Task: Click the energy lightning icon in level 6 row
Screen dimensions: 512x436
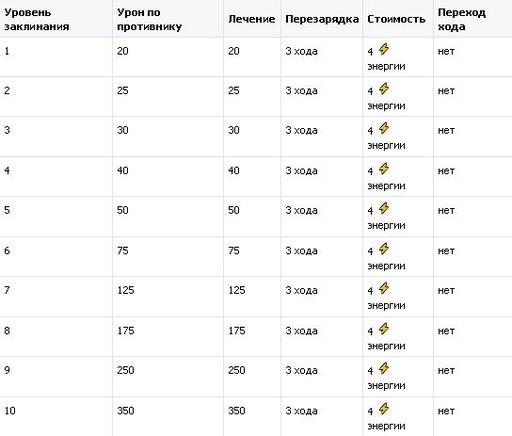Action: [384, 249]
